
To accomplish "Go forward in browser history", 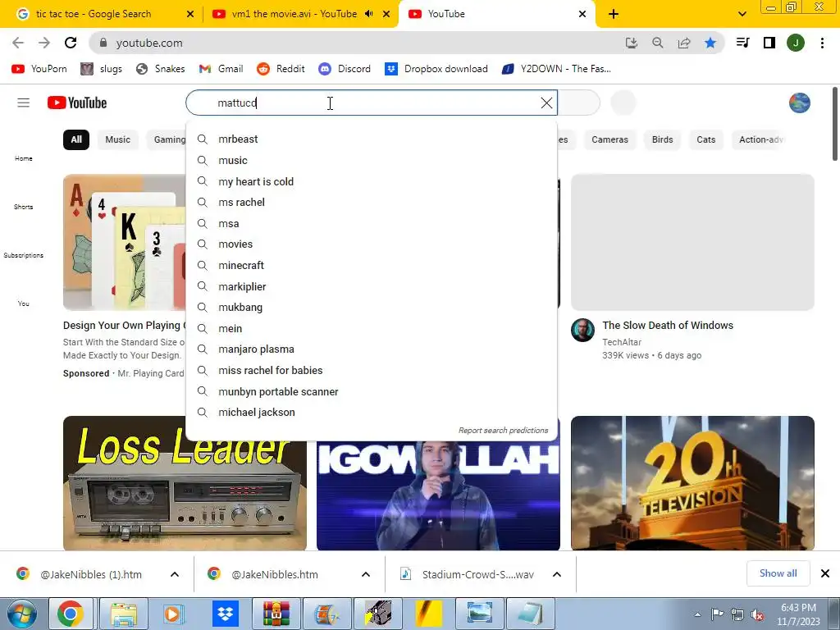I will [x=44, y=43].
